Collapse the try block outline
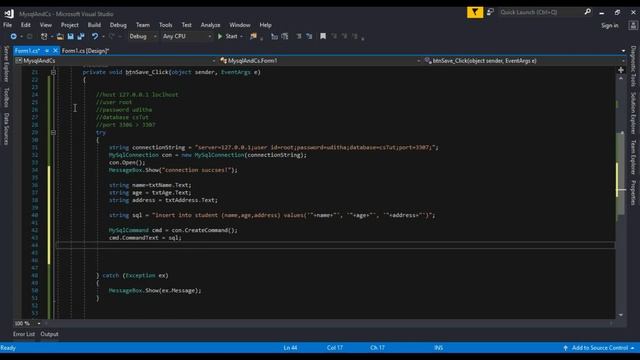Viewport: 640px width, 360px height. [53, 132]
